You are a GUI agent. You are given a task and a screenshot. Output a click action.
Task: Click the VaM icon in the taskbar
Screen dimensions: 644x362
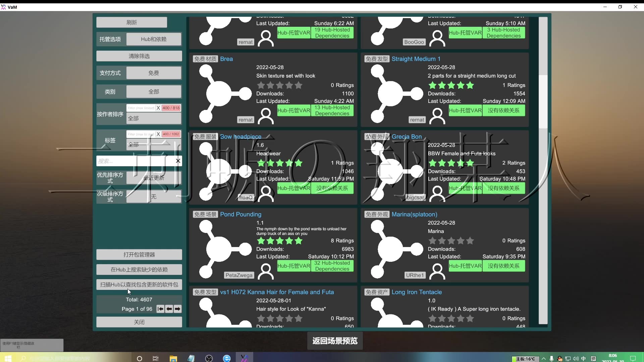pyautogui.click(x=245, y=358)
